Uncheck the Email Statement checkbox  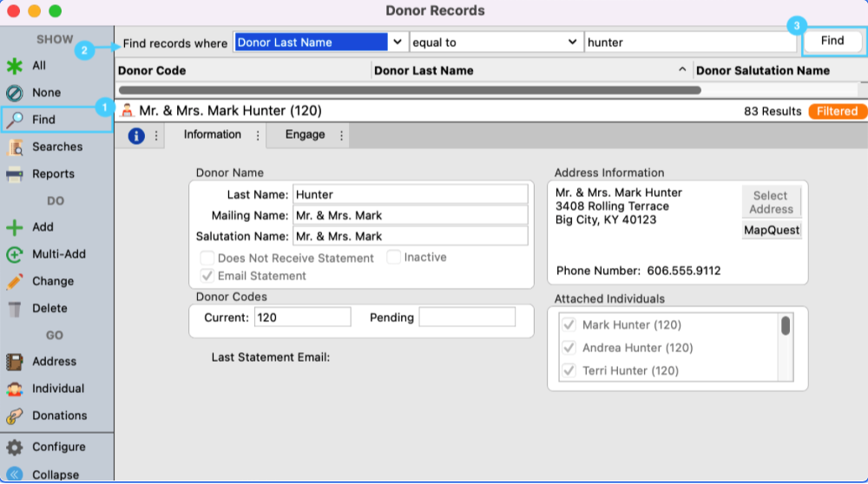(x=207, y=276)
